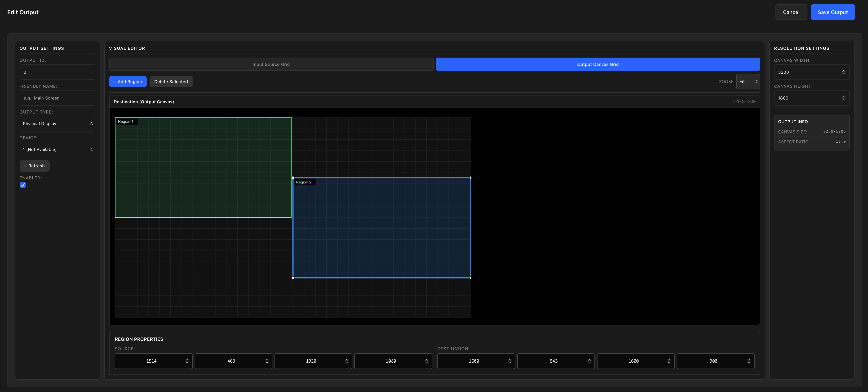Toggle Region 2 selection on the canvas
The width and height of the screenshot is (868, 392).
point(381,228)
